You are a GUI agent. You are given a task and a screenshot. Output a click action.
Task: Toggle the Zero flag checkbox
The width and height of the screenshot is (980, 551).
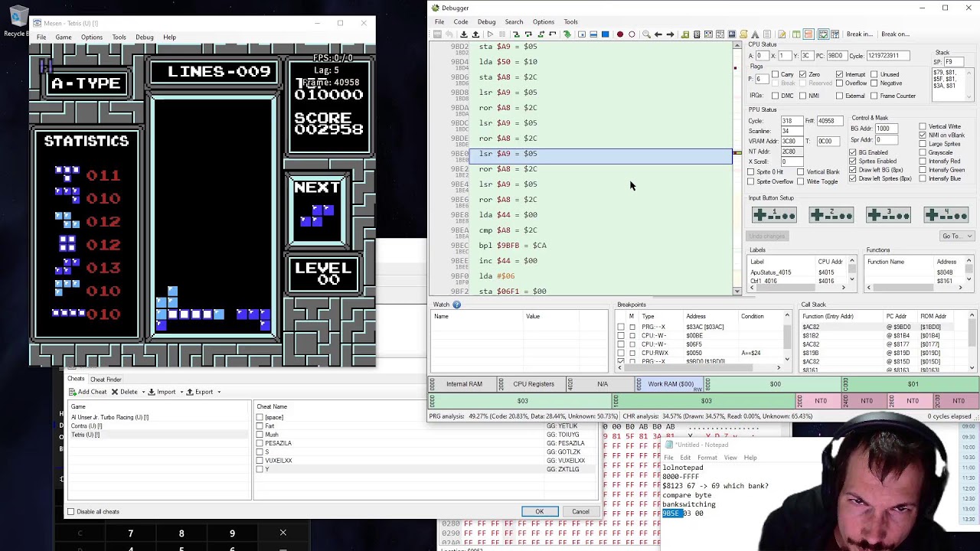tap(802, 74)
